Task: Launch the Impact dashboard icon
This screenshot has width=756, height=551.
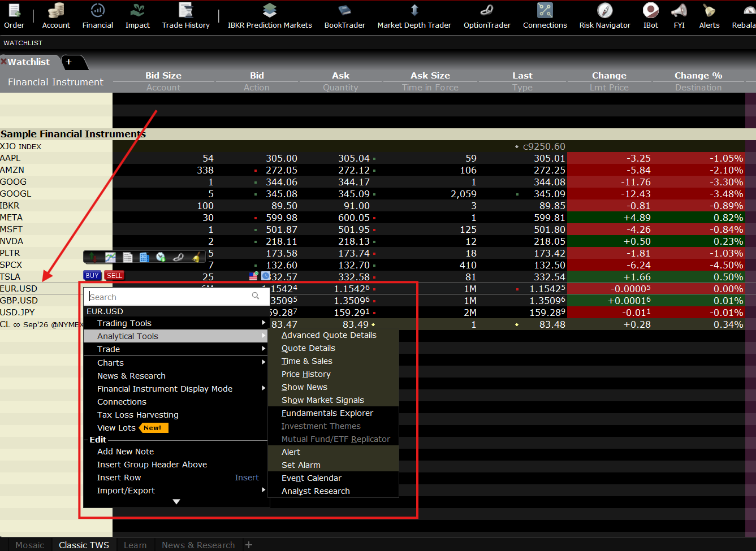Action: [137, 15]
